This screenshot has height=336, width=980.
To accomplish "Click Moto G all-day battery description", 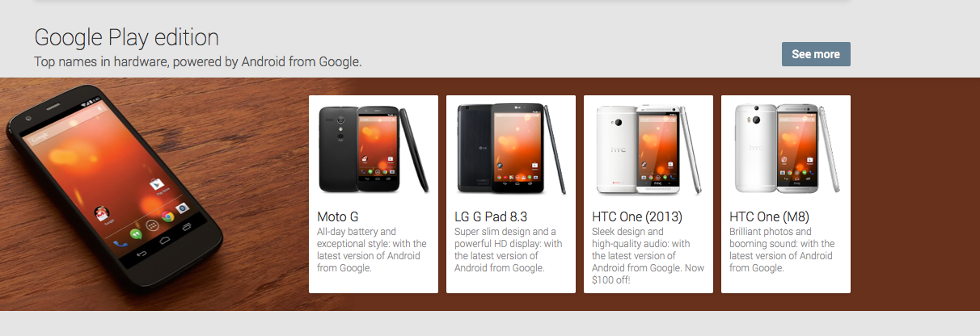I will (x=372, y=250).
